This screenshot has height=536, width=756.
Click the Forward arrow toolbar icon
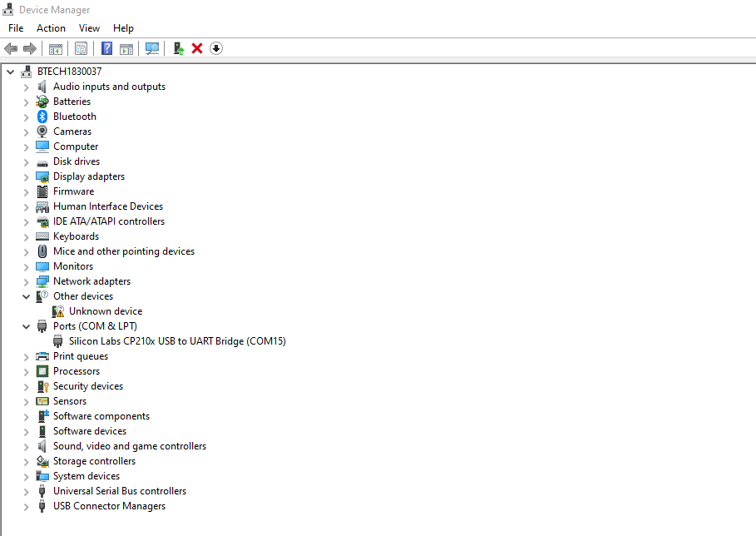30,48
